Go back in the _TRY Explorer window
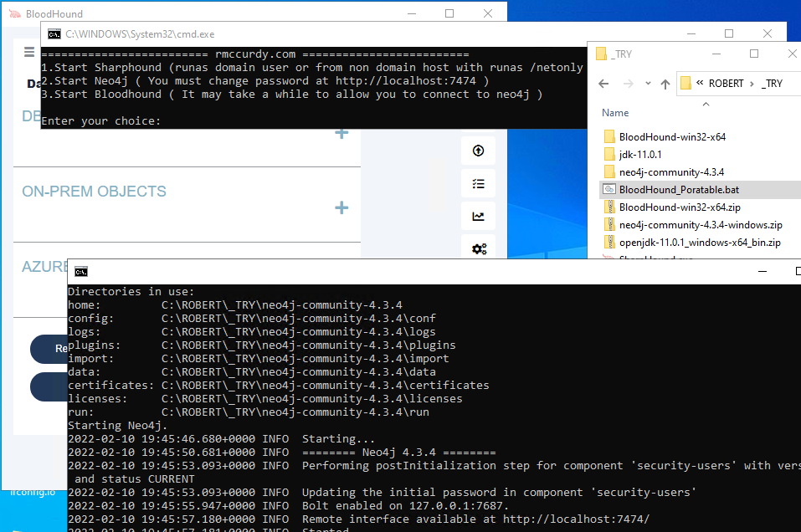 [603, 84]
